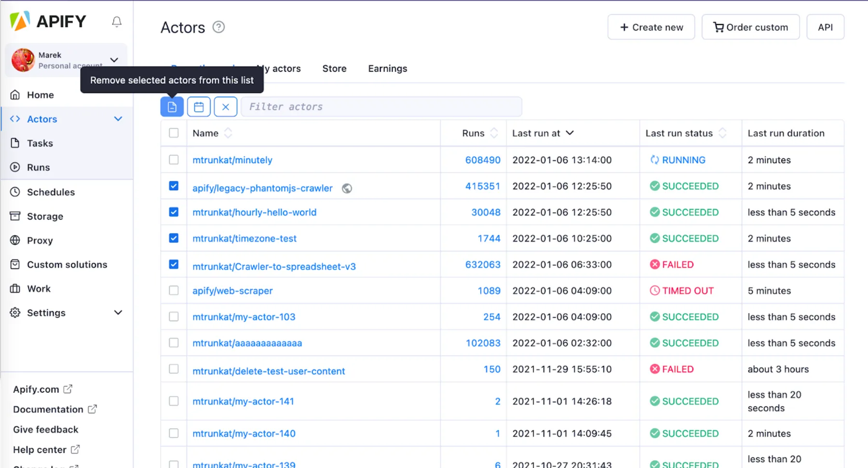Click the document icon toolbar button
This screenshot has width=868, height=468.
click(x=172, y=107)
